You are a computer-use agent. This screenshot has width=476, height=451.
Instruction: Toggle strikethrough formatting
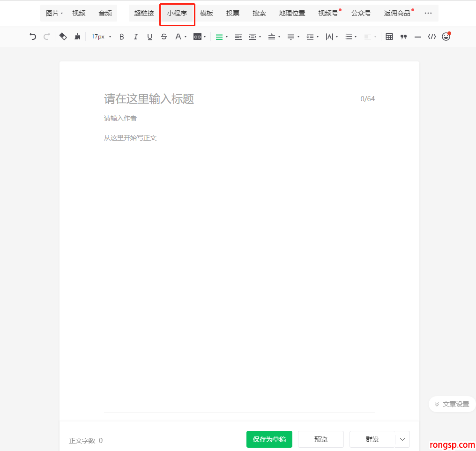[x=164, y=37]
